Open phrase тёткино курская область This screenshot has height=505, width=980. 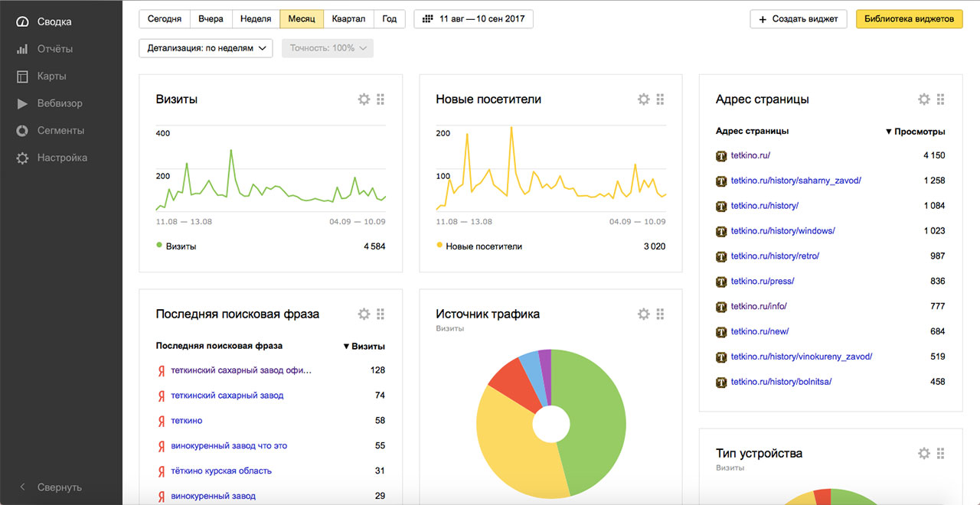(x=221, y=471)
